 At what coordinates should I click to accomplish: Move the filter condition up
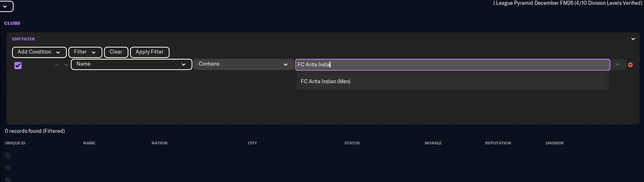[57, 65]
